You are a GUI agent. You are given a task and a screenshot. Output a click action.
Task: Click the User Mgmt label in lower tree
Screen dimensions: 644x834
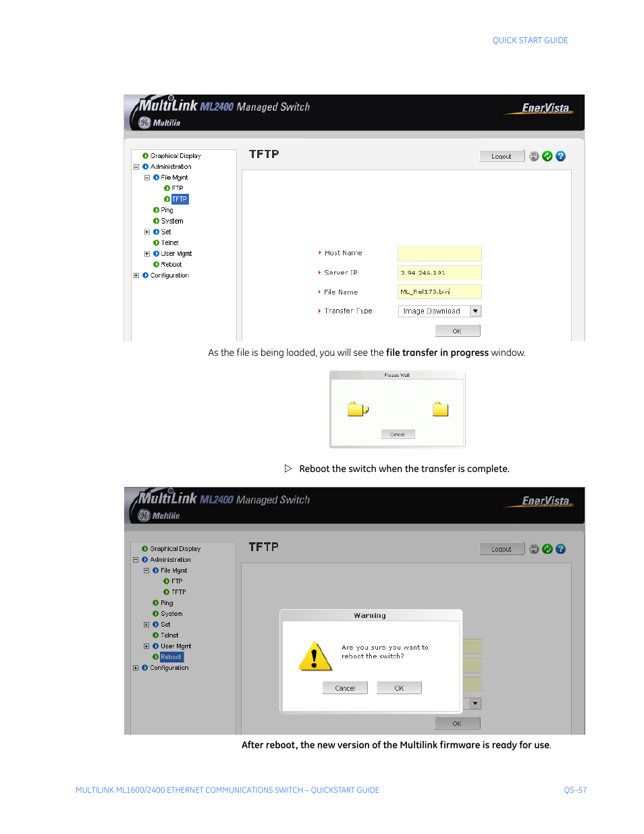point(176,646)
